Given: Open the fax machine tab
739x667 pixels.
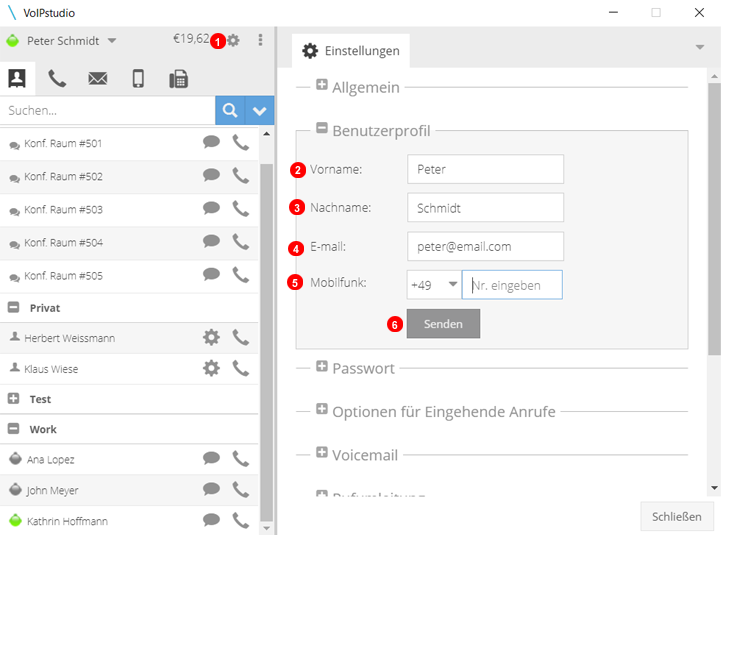Looking at the screenshot, I should [x=179, y=79].
